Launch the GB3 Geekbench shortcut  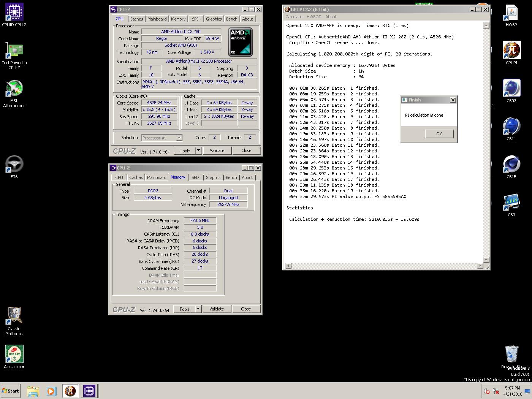[x=511, y=205]
